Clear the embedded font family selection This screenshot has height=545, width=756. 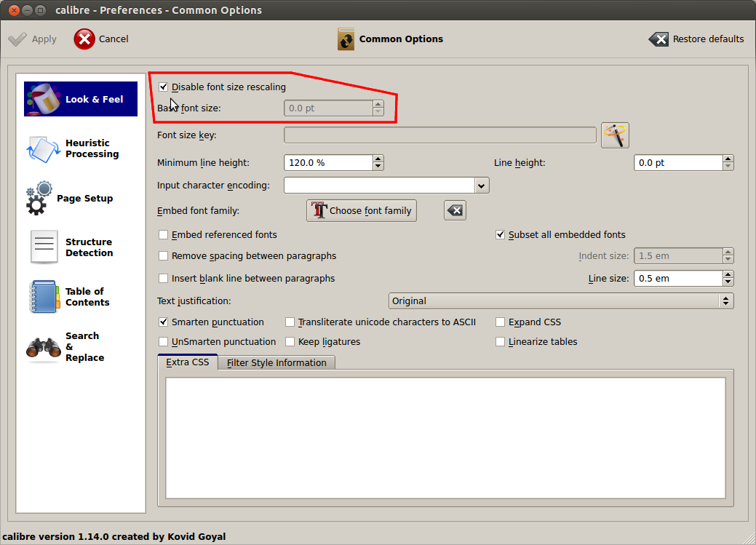click(455, 210)
